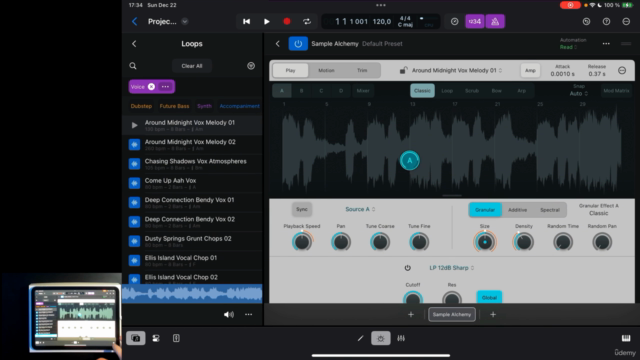Click the granular Size knob
The width and height of the screenshot is (640, 360).
485,242
